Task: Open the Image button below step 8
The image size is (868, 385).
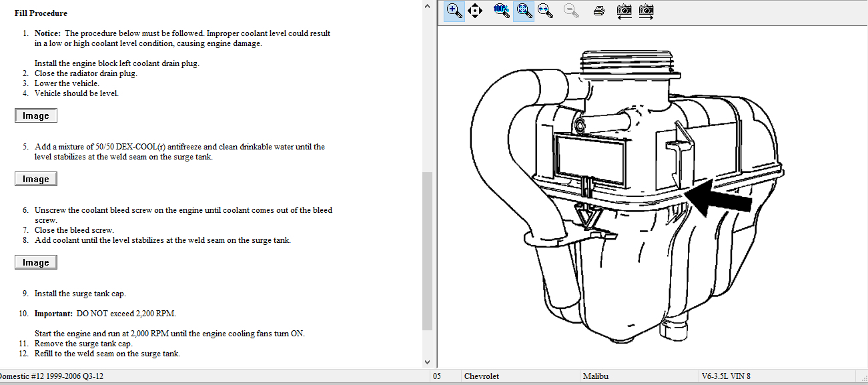Action: pos(36,263)
